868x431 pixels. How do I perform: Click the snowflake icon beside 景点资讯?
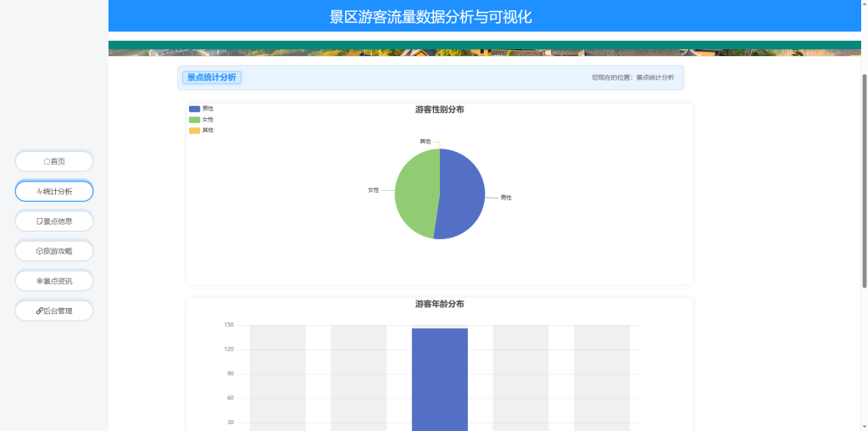(39, 281)
